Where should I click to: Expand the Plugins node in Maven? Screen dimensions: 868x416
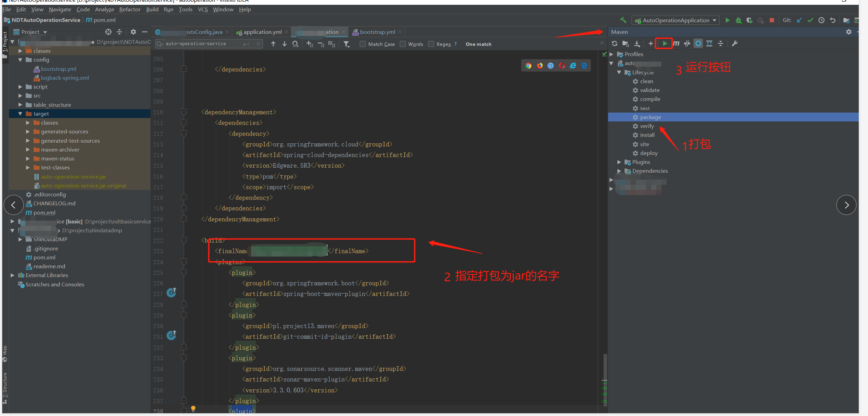click(x=619, y=162)
